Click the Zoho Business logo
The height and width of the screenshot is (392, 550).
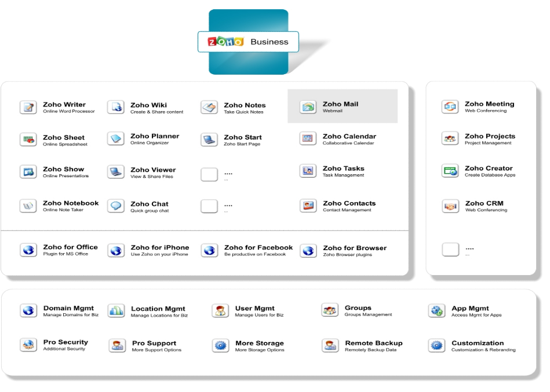pos(249,42)
